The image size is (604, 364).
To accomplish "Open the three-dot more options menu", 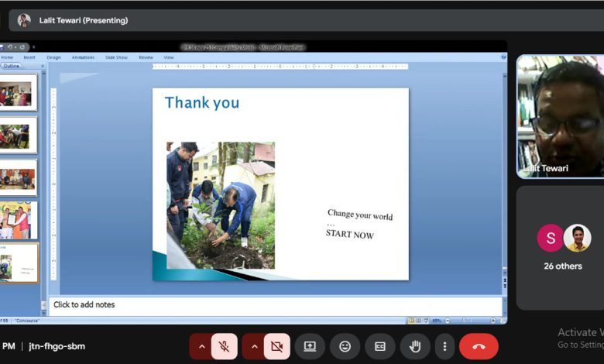I will [x=444, y=346].
